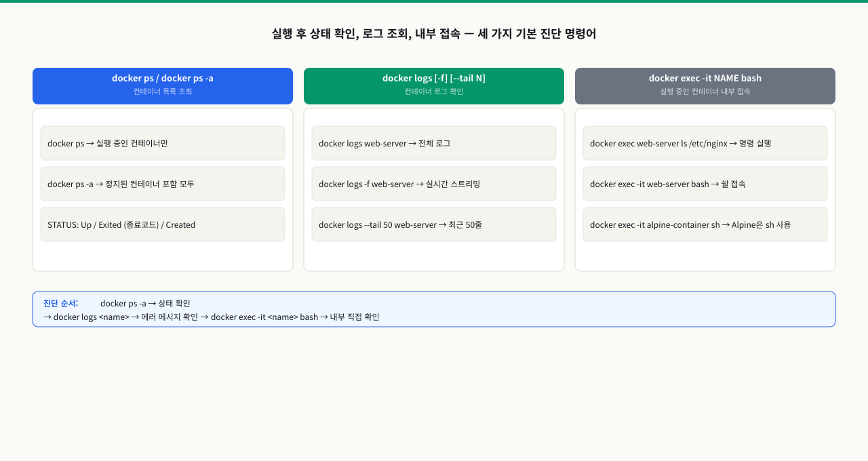Select the gray 'docker exec -it NAME bash' header

click(705, 86)
